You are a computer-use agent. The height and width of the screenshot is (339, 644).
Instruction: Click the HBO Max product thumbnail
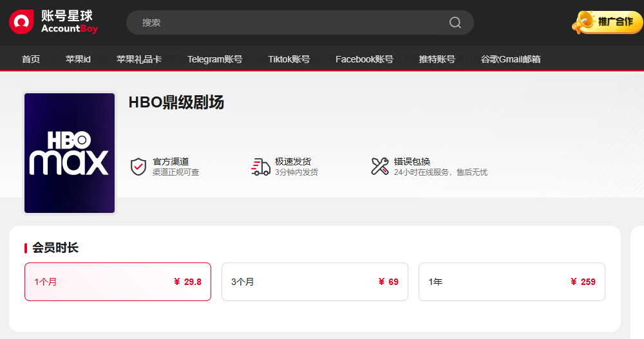[x=70, y=153]
